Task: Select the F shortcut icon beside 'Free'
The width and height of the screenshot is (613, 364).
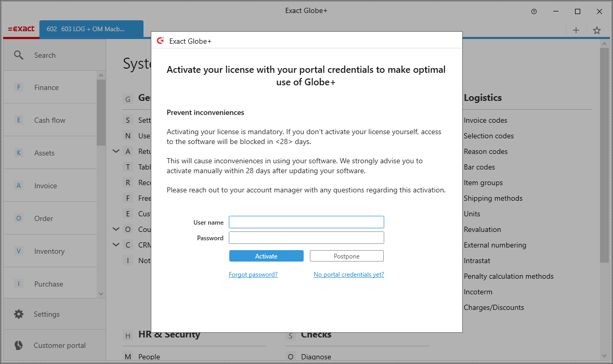Action: (x=128, y=198)
